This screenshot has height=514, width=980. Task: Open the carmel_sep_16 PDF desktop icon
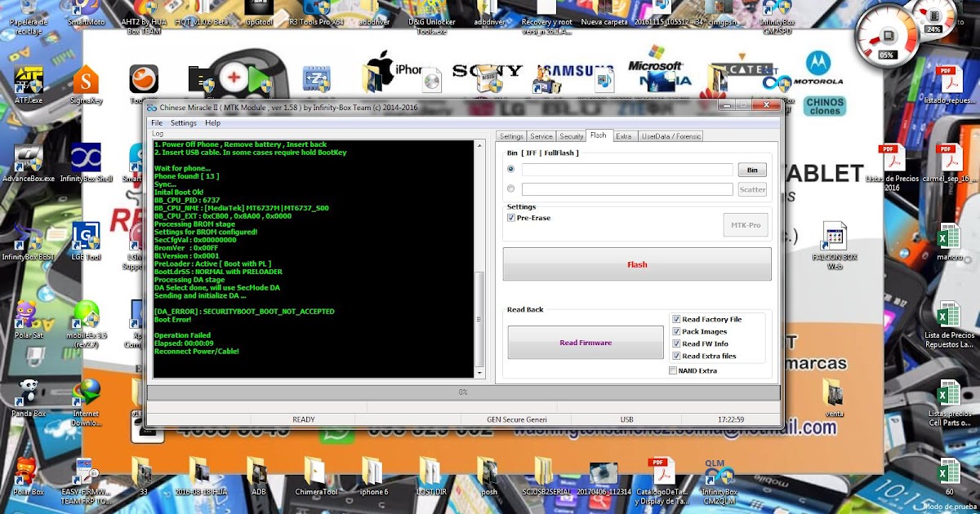coord(947,163)
